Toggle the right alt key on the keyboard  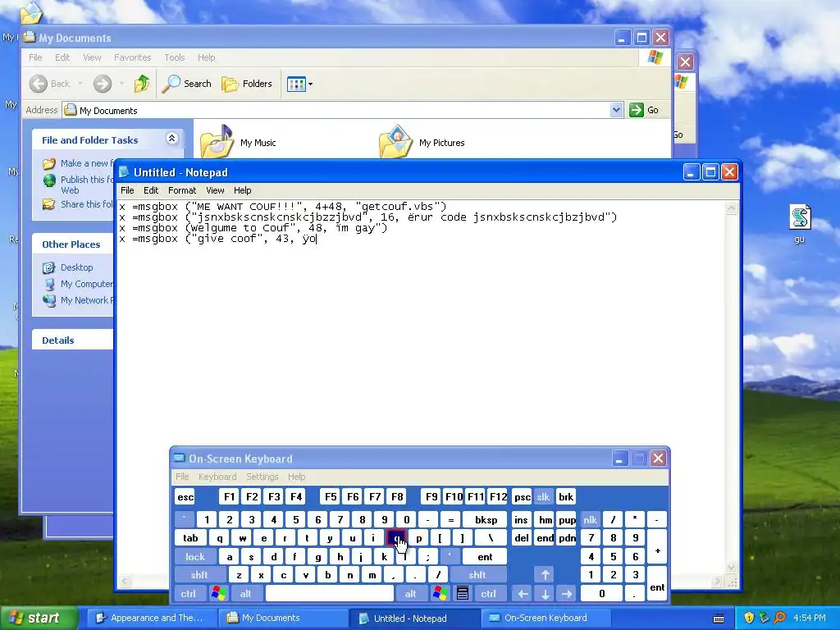coord(410,594)
